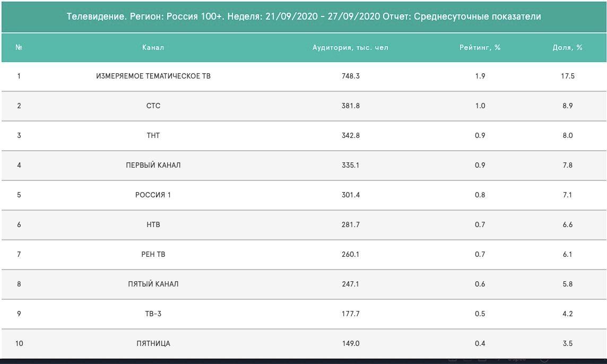Screen dimensions: 607x364
Task: Select the rating value "0.6"
Action: 480,284
